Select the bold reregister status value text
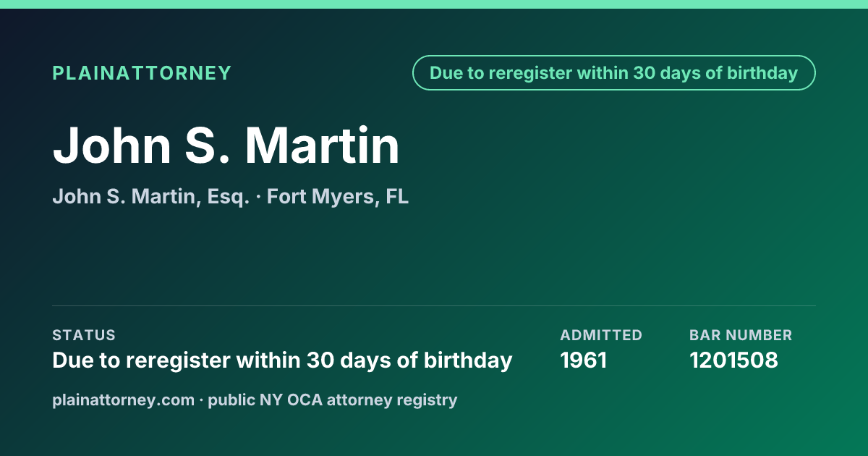The width and height of the screenshot is (868, 456). point(282,360)
